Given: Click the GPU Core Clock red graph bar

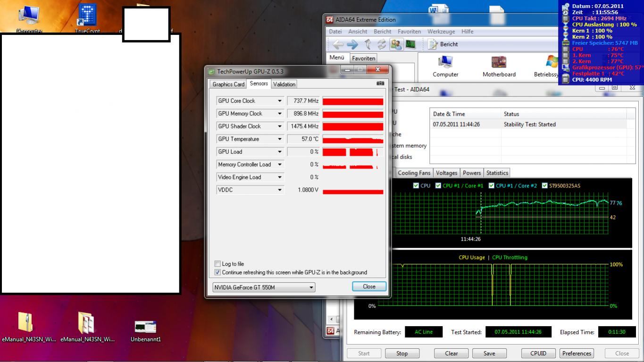Looking at the screenshot, I should 353,101.
